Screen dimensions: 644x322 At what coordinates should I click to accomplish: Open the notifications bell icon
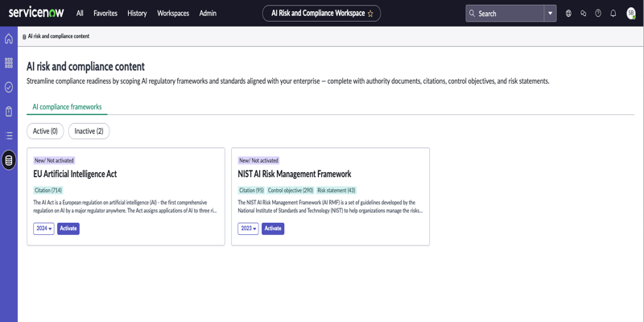pos(613,14)
